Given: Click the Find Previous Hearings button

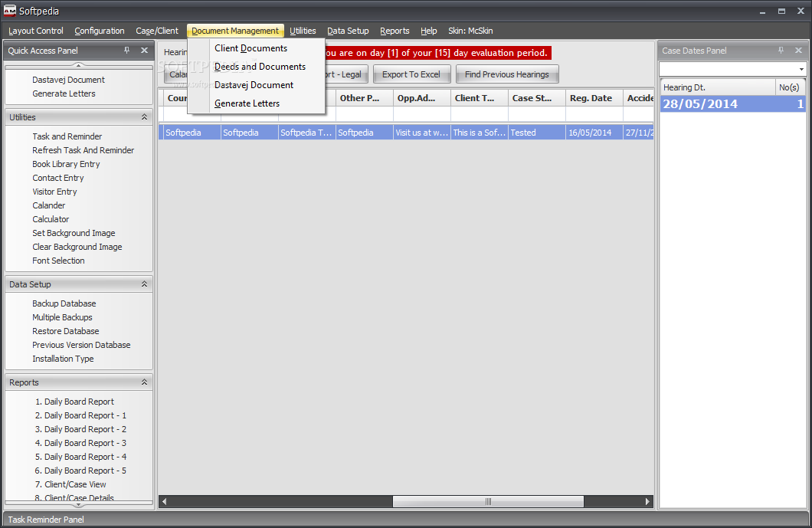Looking at the screenshot, I should [x=506, y=74].
